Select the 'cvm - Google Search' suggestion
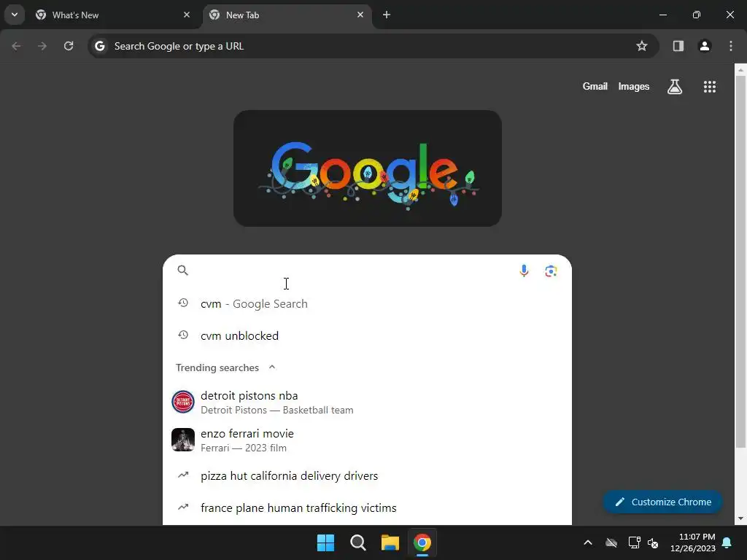Screen dimensions: 747x560 point(368,304)
